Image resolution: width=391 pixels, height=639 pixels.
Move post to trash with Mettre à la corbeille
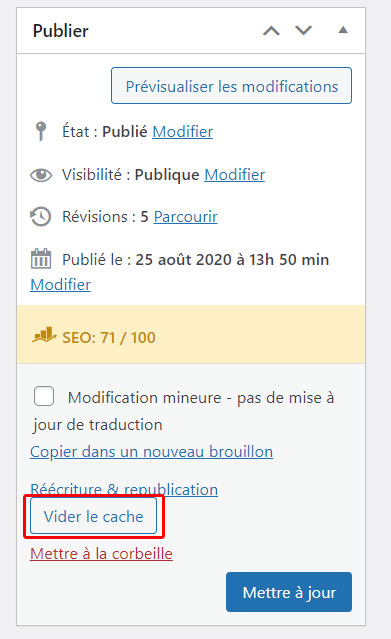[x=102, y=553]
